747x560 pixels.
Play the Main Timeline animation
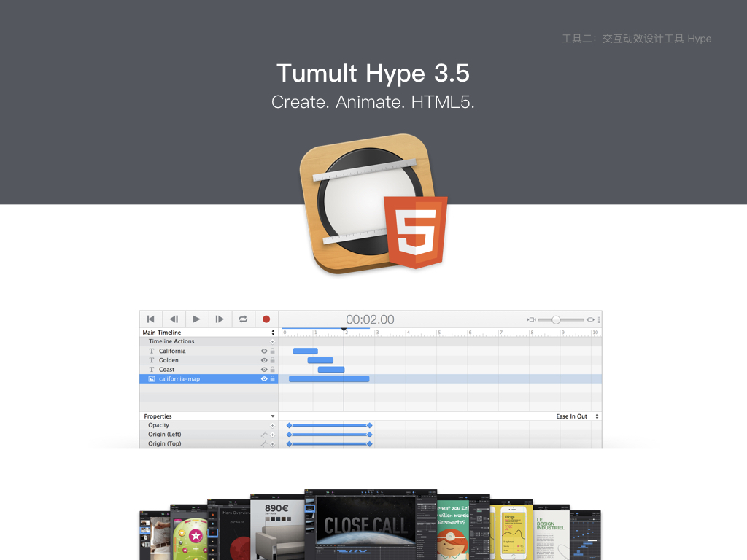pyautogui.click(x=197, y=319)
